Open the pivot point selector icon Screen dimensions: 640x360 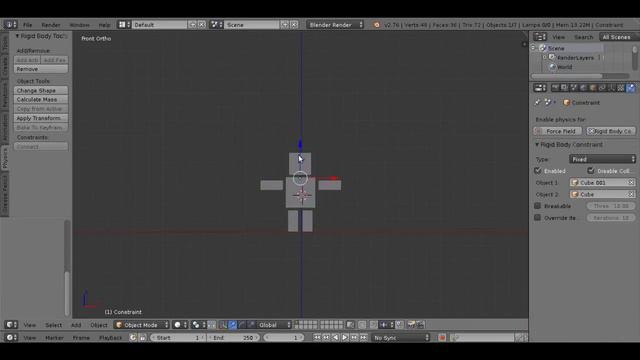tap(199, 325)
